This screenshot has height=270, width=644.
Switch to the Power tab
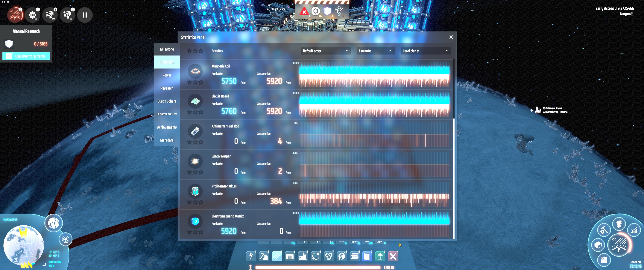[x=167, y=75]
